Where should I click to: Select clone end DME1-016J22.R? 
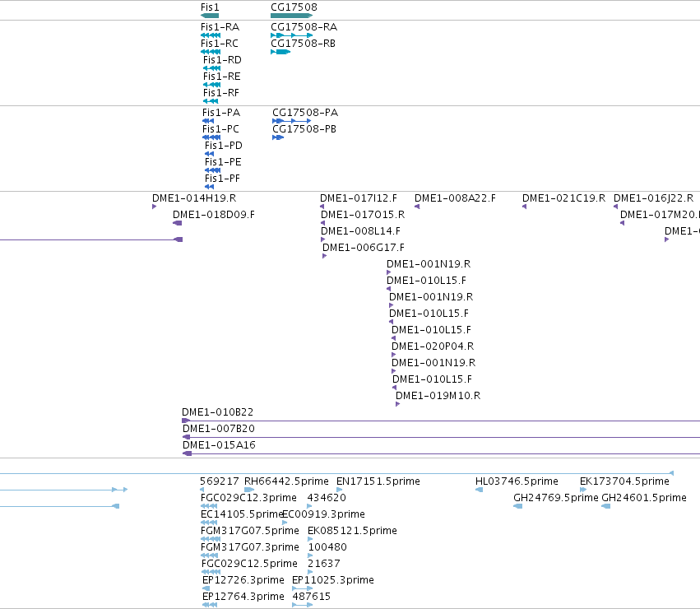(654, 198)
